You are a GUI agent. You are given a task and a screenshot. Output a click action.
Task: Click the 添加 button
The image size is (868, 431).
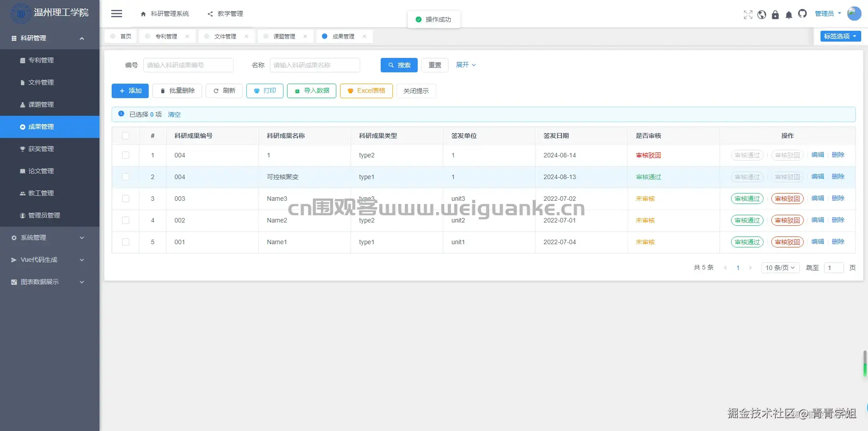pyautogui.click(x=130, y=91)
